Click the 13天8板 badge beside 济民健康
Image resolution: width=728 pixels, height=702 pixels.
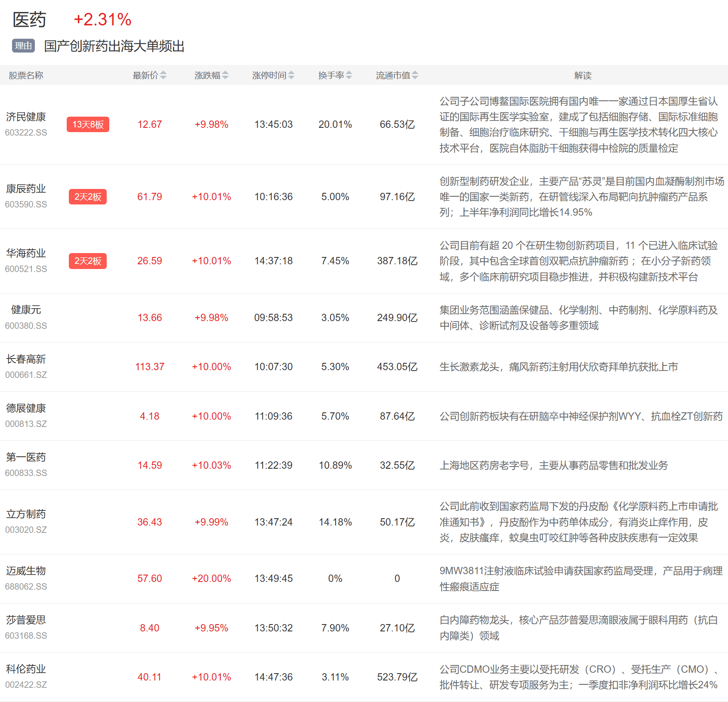click(x=88, y=124)
